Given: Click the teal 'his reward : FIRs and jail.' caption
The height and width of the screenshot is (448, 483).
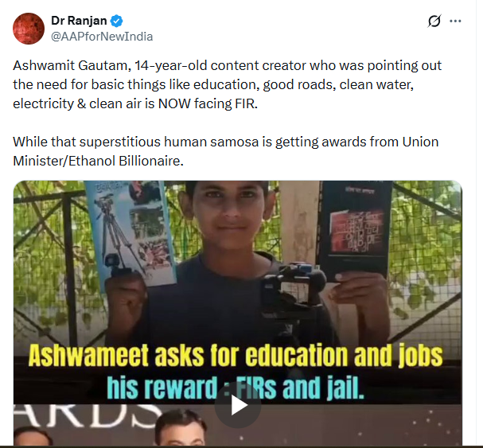Looking at the screenshot, I should (236, 388).
